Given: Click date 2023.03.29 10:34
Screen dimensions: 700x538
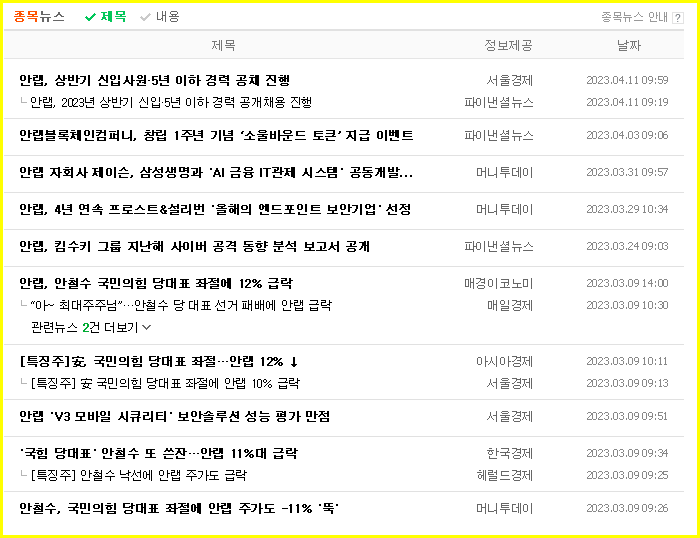Looking at the screenshot, I should [627, 209].
